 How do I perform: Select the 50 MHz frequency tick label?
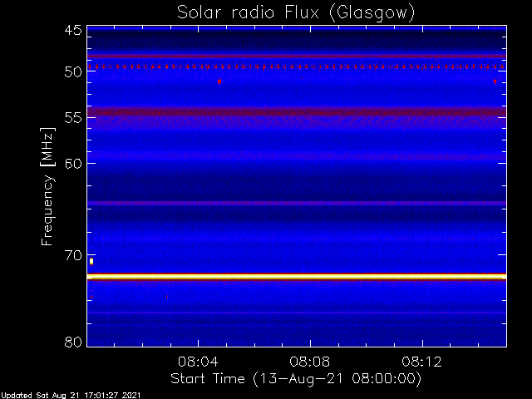[x=73, y=71]
